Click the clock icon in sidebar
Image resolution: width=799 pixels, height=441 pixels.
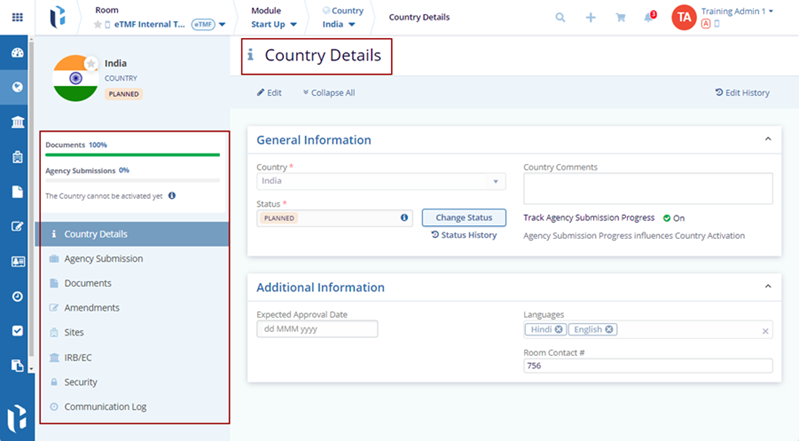(x=17, y=296)
